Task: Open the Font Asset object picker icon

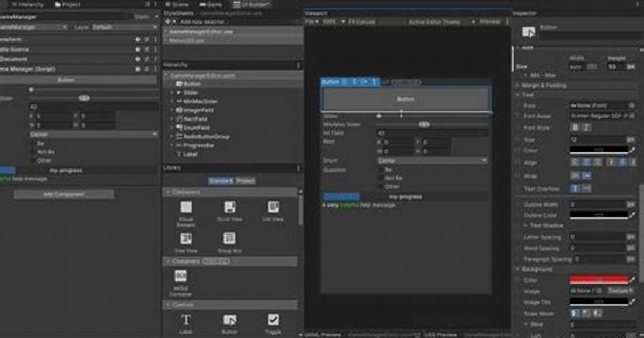Action: point(632,116)
